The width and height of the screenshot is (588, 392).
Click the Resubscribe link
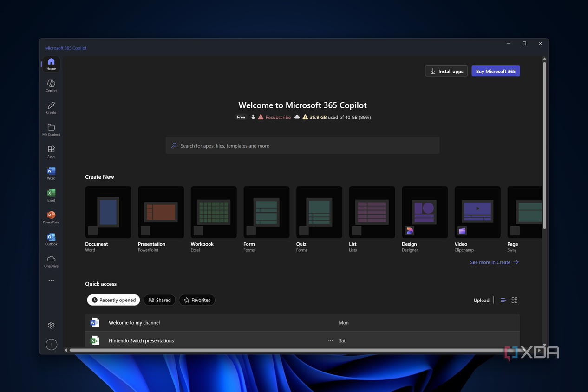(x=278, y=117)
